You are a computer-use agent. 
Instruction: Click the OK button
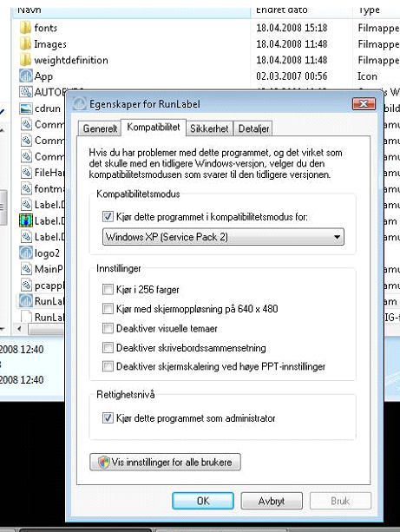click(203, 501)
